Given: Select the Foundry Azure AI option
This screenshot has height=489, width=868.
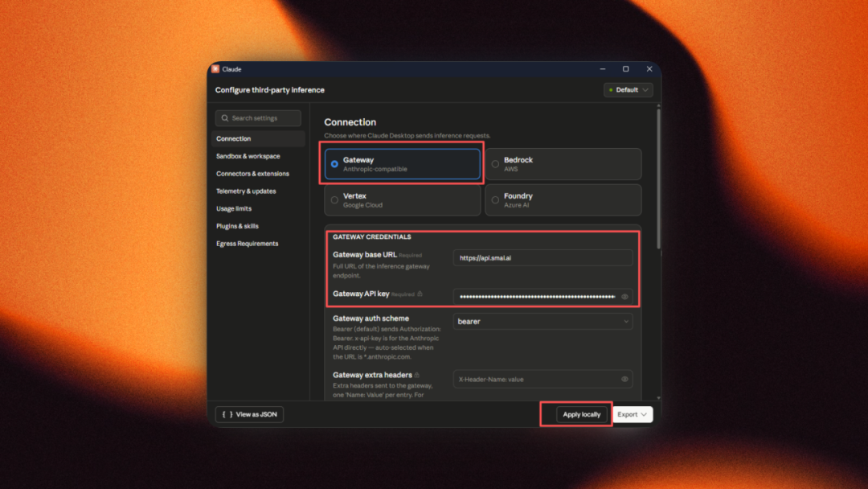Looking at the screenshot, I should tap(563, 200).
